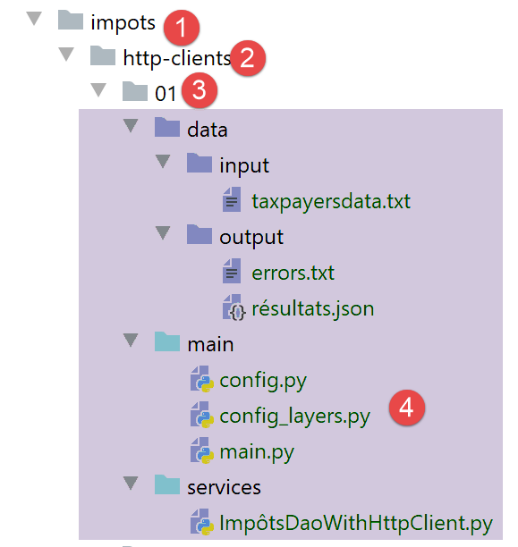Click the main folder icon

[x=167, y=342]
